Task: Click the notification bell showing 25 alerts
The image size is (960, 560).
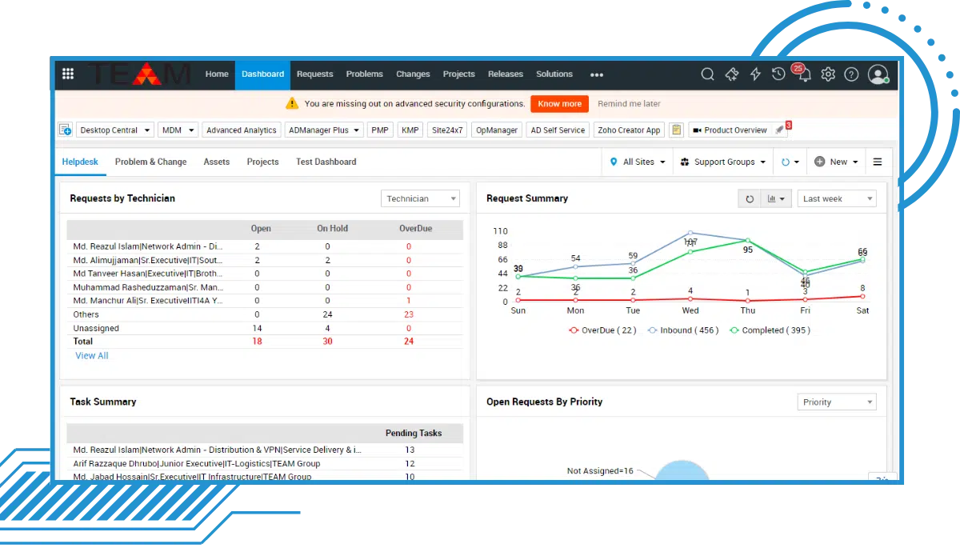Action: pos(803,74)
